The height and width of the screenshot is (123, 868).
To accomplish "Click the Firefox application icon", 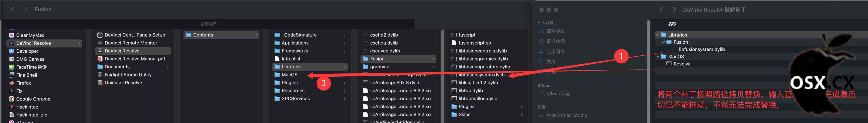I will (11, 83).
